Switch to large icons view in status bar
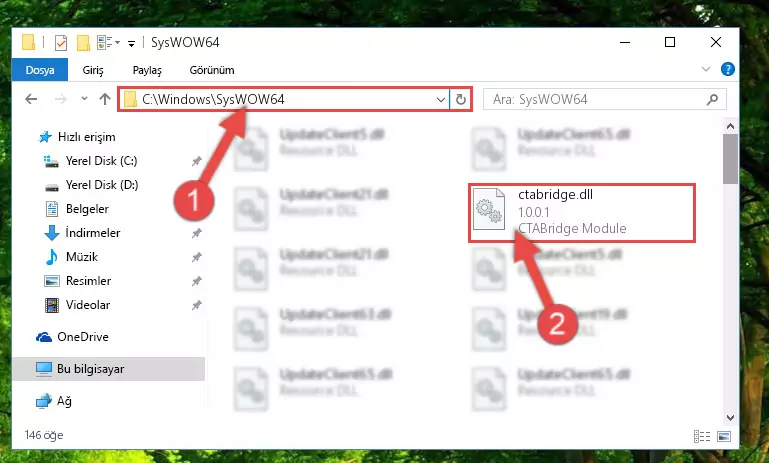Screen dimensions: 769x463 pyautogui.click(x=723, y=436)
